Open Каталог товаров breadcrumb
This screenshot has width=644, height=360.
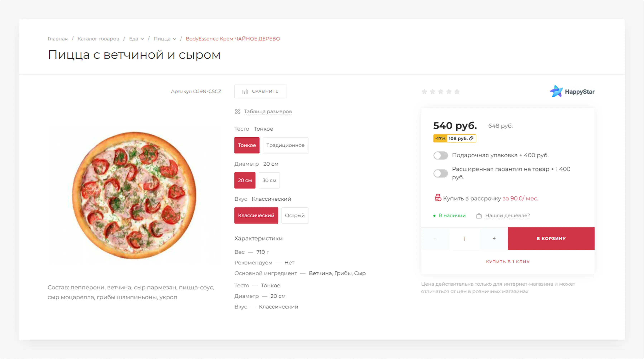(98, 39)
